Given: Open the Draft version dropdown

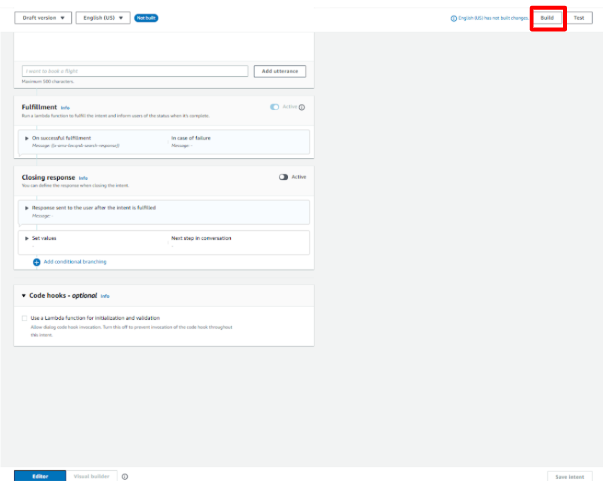Looking at the screenshot, I should [43, 18].
